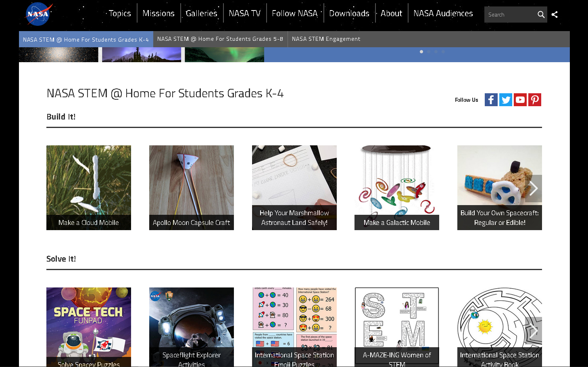This screenshot has width=588, height=367.
Task: Open NASA's YouTube channel icon
Action: point(520,100)
